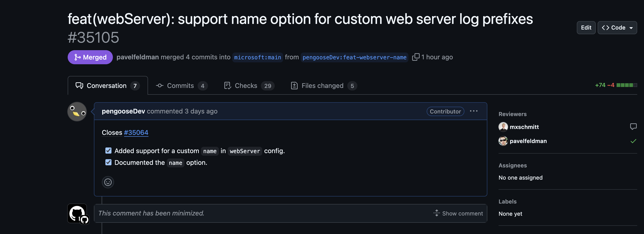
Task: Click 'None yet' under Labels
Action: pyautogui.click(x=510, y=214)
